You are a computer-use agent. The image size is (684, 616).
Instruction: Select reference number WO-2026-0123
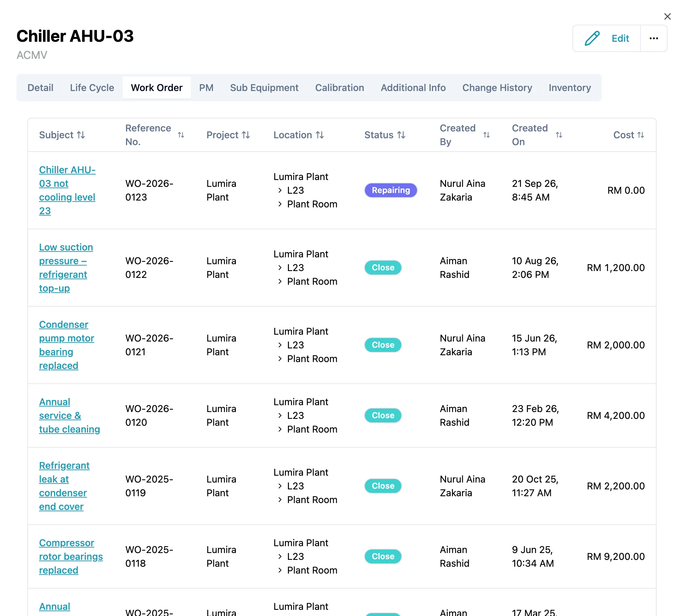pos(149,190)
